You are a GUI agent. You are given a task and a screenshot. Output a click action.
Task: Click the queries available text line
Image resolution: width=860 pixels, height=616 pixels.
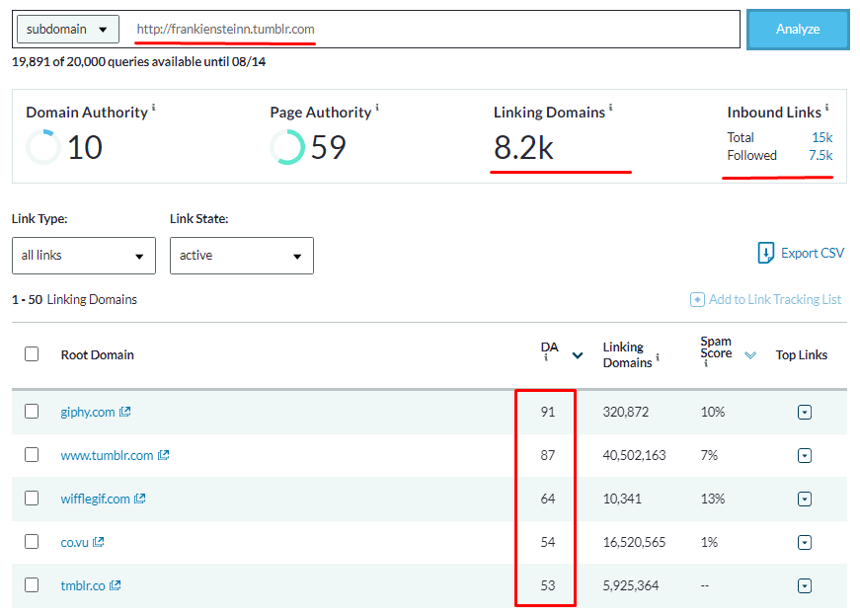point(139,61)
